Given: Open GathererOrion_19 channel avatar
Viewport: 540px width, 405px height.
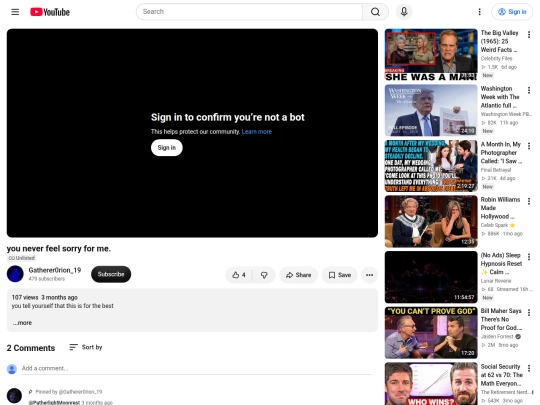Looking at the screenshot, I should (15, 274).
